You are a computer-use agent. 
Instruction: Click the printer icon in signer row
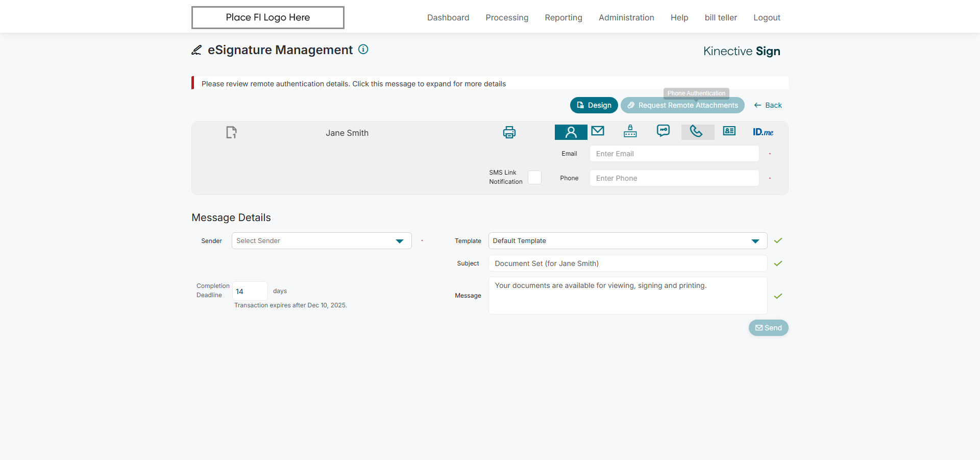pos(509,133)
